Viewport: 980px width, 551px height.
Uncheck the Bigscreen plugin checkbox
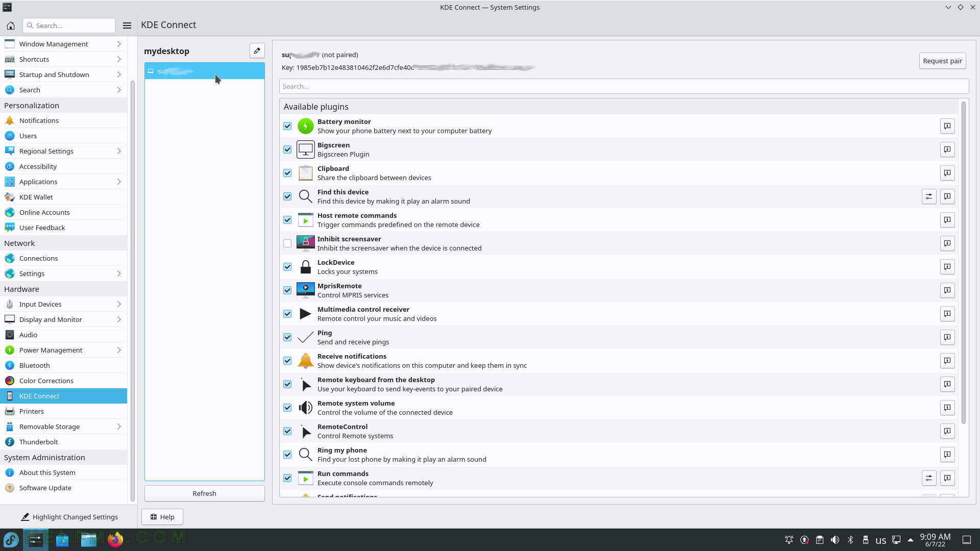click(287, 149)
